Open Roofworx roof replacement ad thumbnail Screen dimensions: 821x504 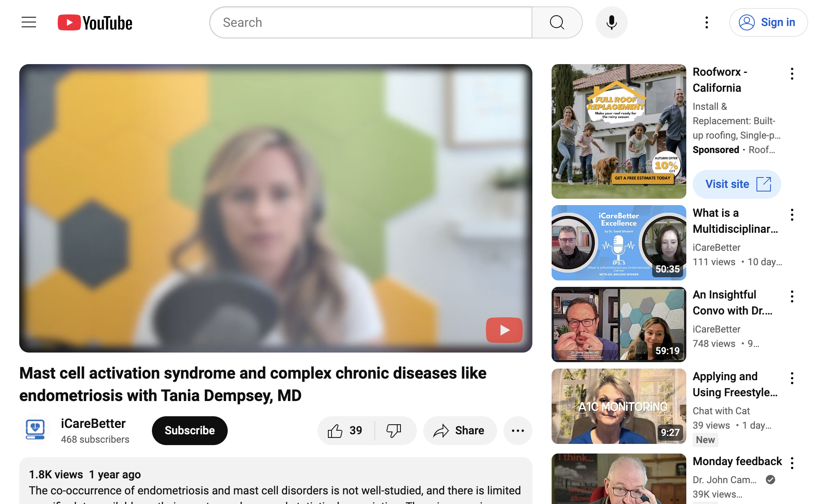(619, 131)
